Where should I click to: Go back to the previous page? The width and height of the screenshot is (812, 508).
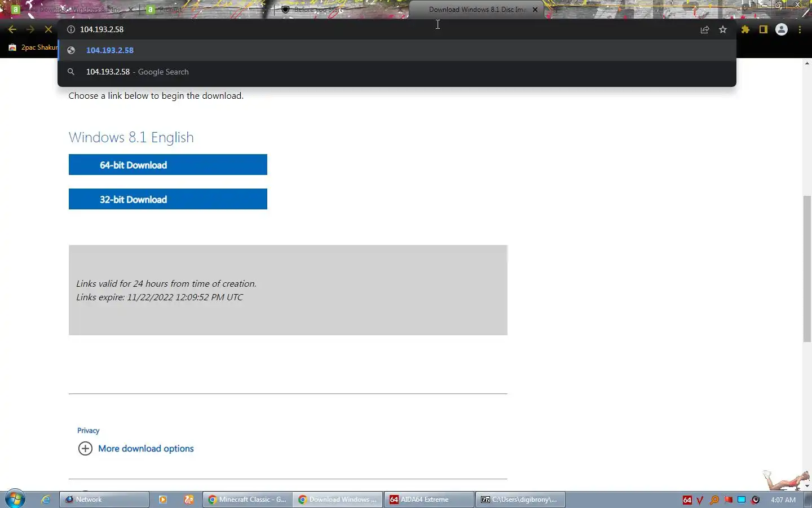point(12,29)
